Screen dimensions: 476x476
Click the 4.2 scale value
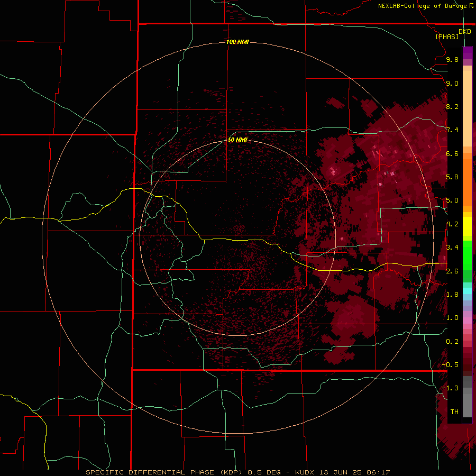coord(452,224)
